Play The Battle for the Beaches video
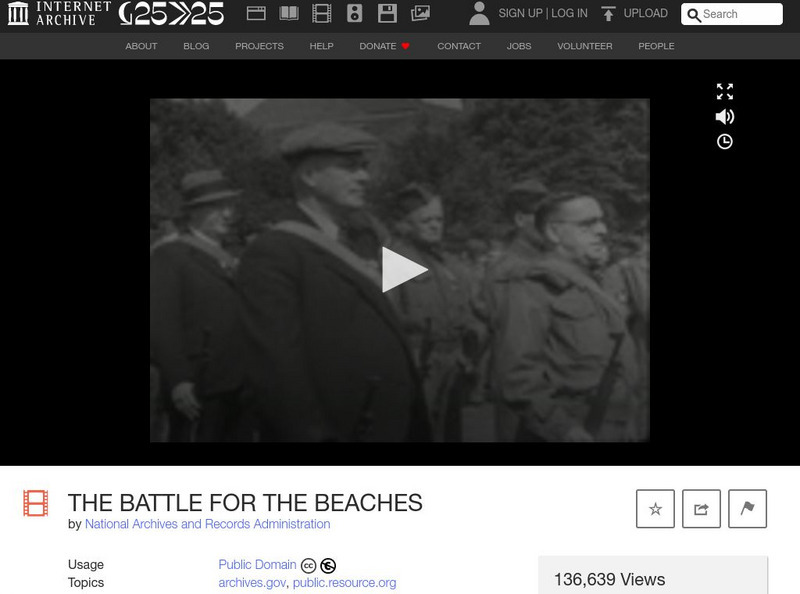Image resolution: width=800 pixels, height=594 pixels. click(x=404, y=269)
